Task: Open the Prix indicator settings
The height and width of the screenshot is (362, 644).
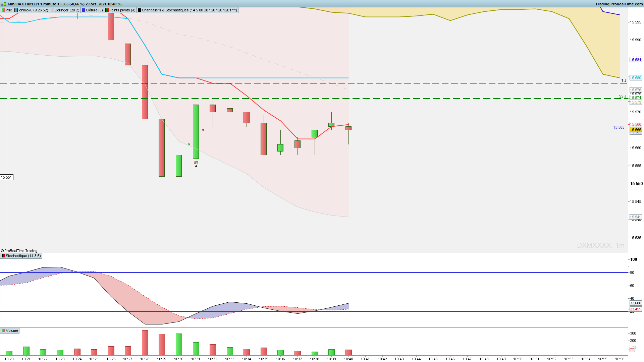Action: click(x=7, y=10)
